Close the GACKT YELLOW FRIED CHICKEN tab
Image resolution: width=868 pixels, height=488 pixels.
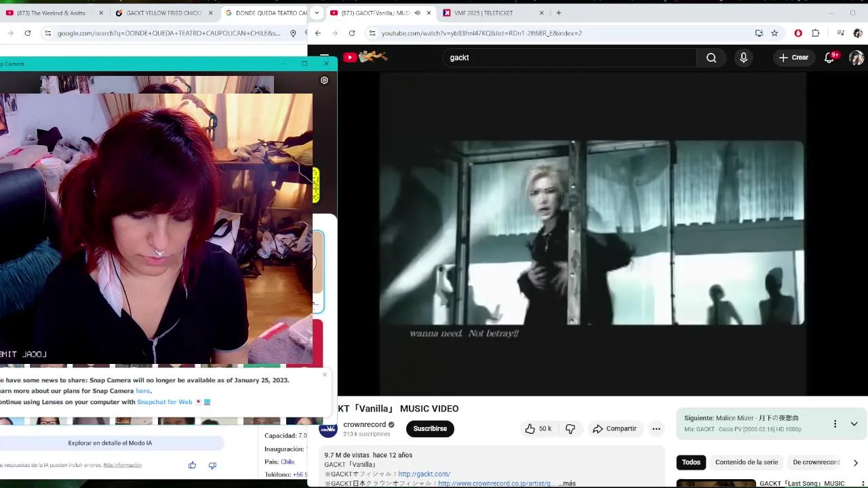[x=210, y=13]
